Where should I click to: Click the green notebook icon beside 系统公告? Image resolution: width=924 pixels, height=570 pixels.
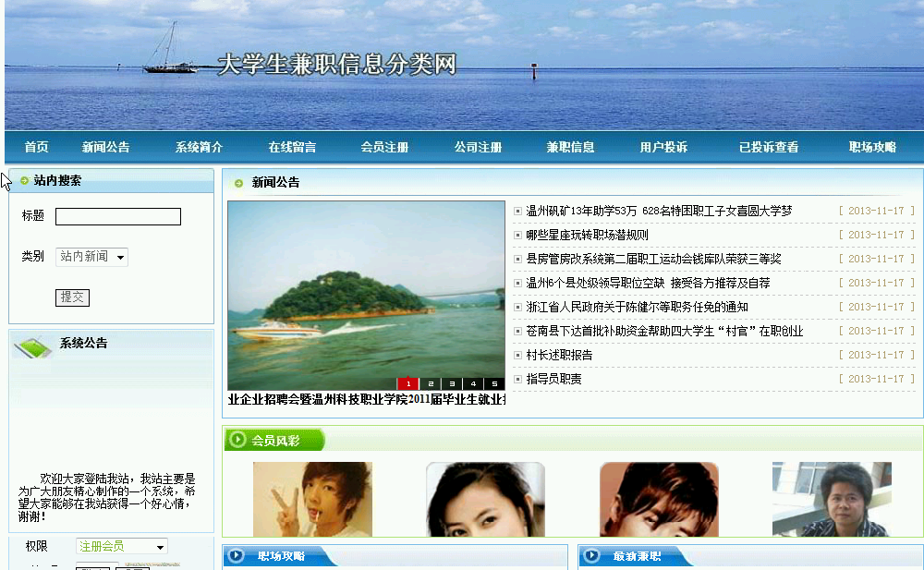tap(32, 347)
